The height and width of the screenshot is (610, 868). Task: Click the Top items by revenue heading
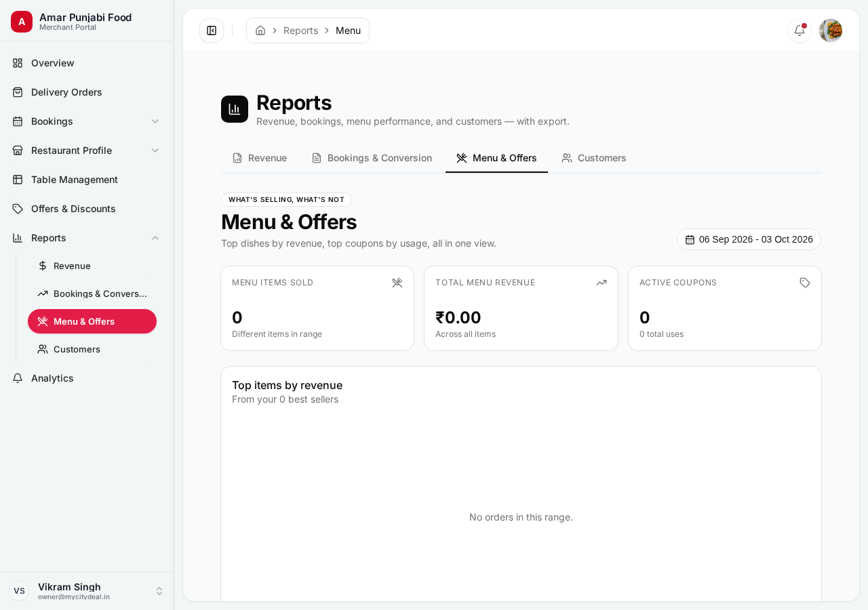[287, 385]
